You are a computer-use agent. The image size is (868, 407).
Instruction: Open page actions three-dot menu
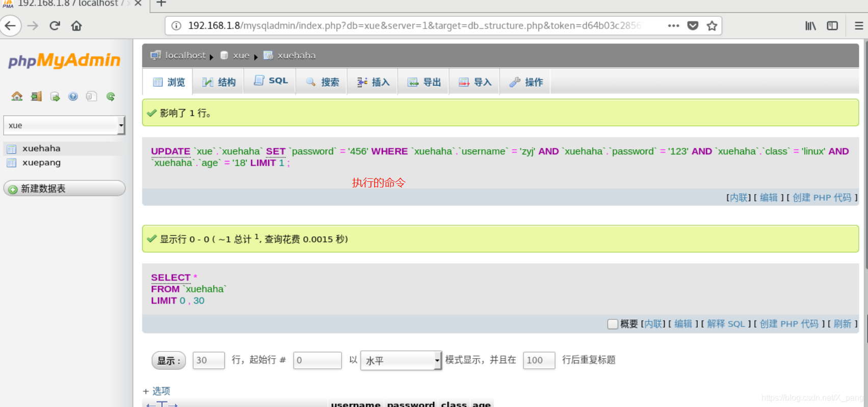coord(673,25)
